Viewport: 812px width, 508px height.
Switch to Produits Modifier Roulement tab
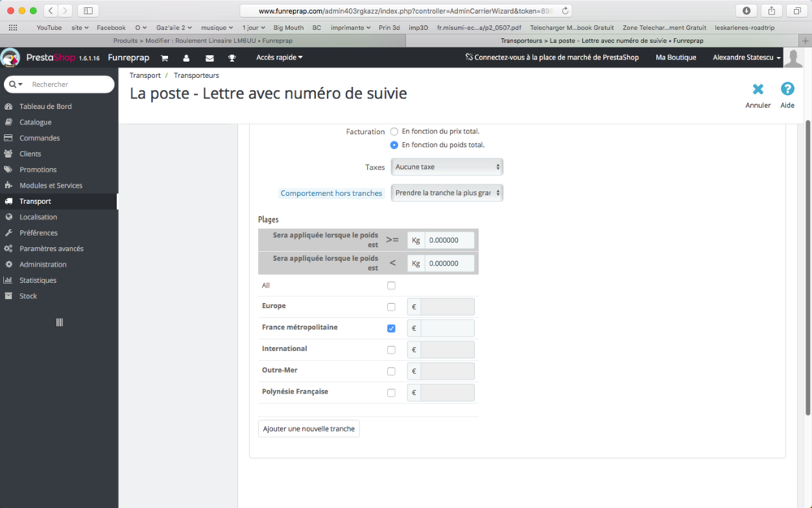203,41
